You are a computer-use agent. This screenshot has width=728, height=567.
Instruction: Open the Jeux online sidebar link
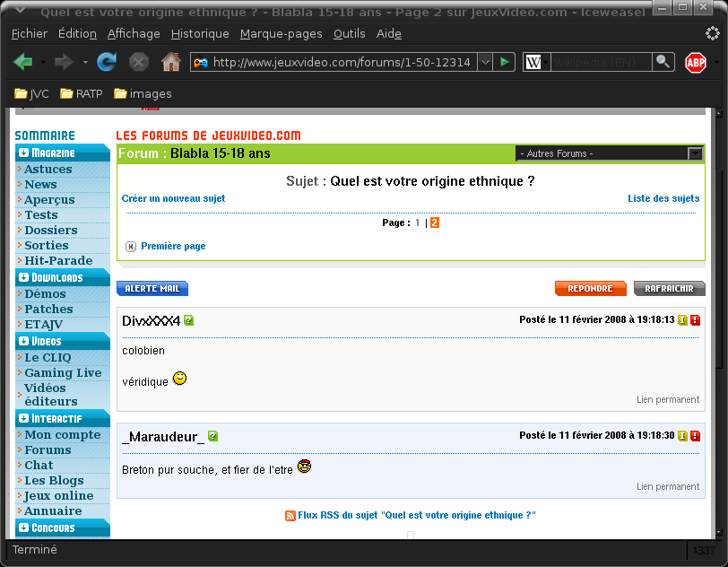coord(59,496)
